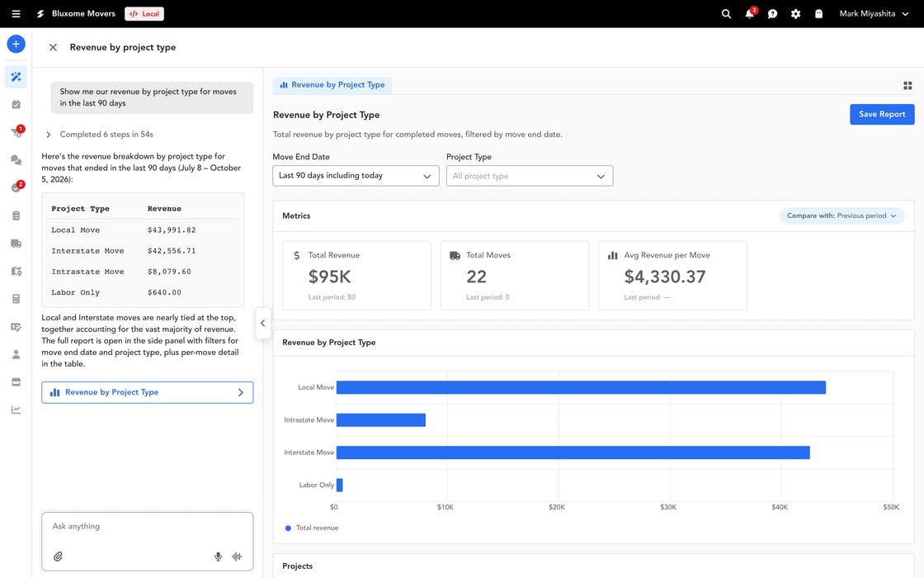Open the line chart reports sidebar icon
Viewport: 924px width, 578px height.
tap(16, 410)
